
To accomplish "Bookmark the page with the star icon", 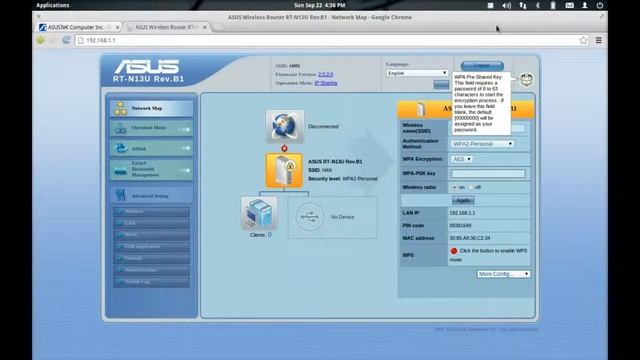I will 583,40.
